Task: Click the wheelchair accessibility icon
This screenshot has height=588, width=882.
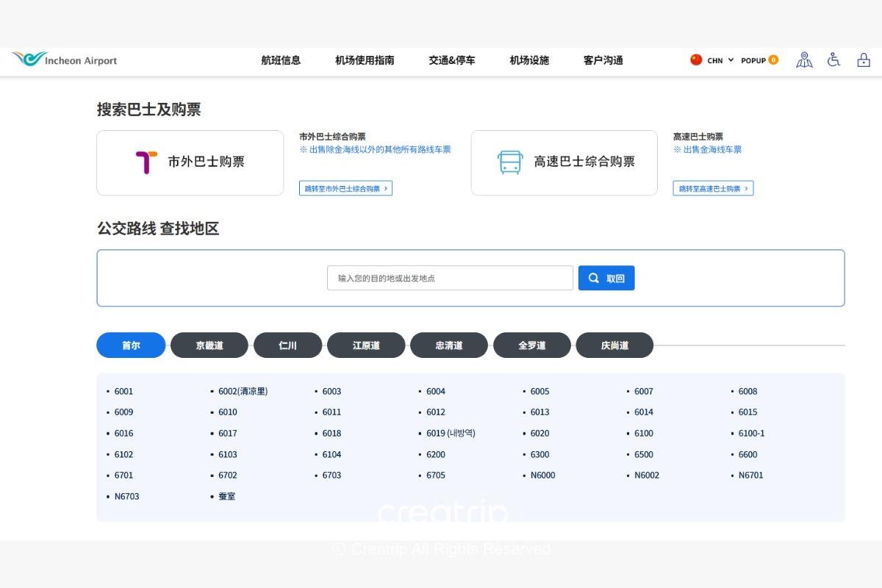Action: click(833, 60)
